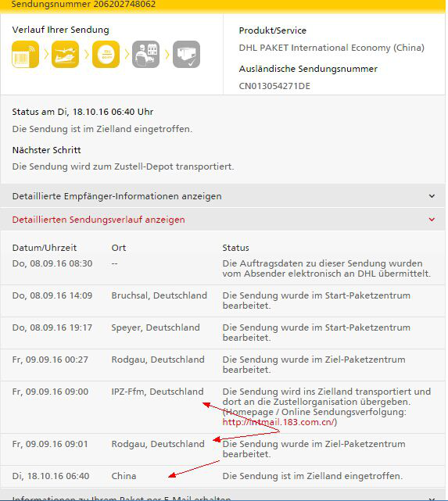Select foreign tracking number CN013054271DE
This screenshot has height=501, width=448.
click(274, 86)
